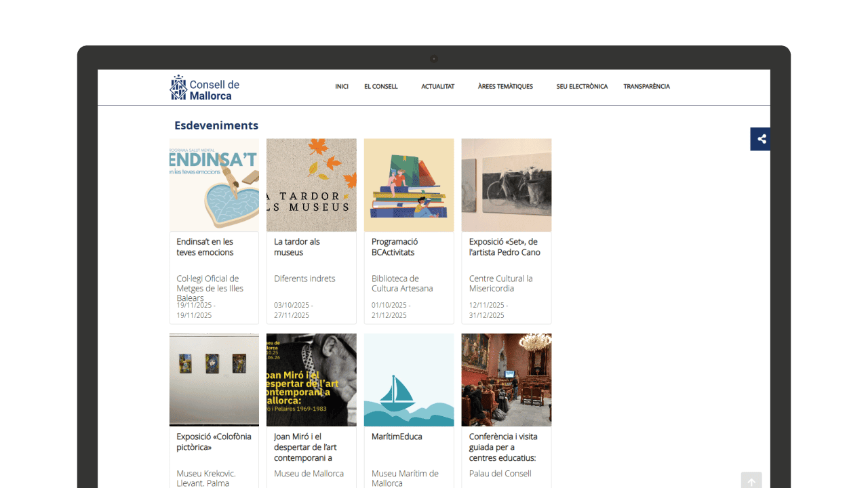868x488 pixels.
Task: Open the bicycle painting exhibition image
Action: tap(506, 185)
